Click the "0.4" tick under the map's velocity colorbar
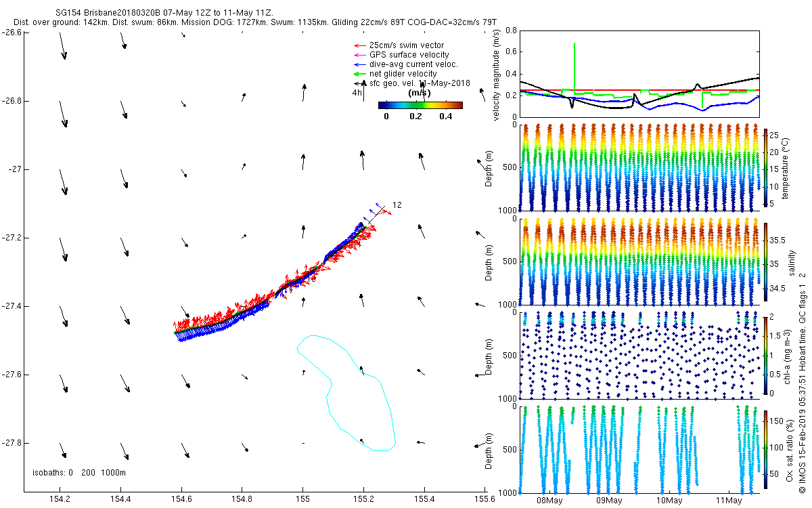The image size is (812, 508). 445,117
